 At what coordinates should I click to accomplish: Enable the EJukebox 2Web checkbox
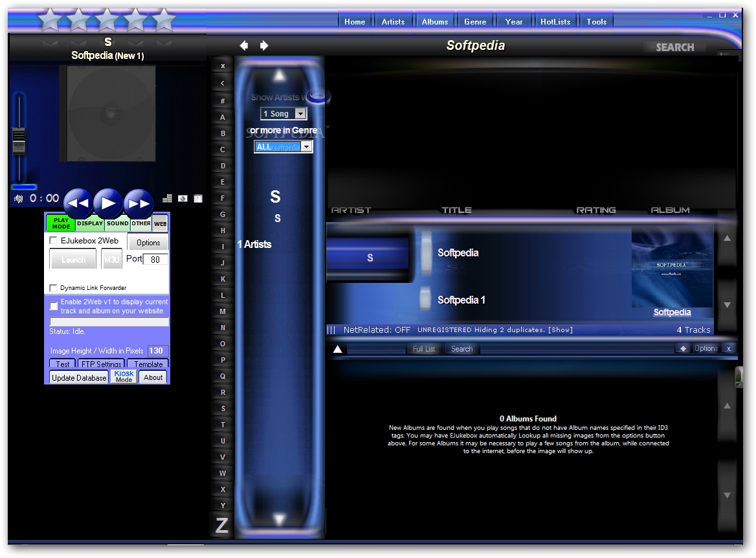click(x=54, y=240)
